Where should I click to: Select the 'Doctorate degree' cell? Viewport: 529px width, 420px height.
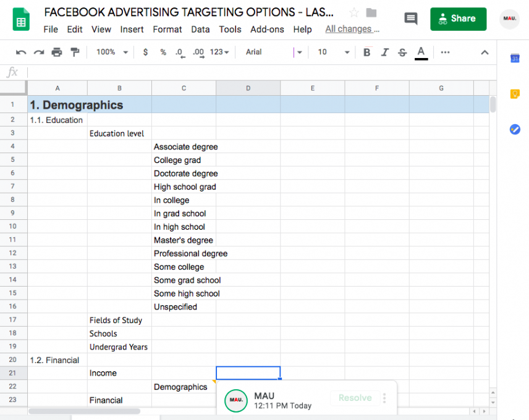(x=184, y=174)
